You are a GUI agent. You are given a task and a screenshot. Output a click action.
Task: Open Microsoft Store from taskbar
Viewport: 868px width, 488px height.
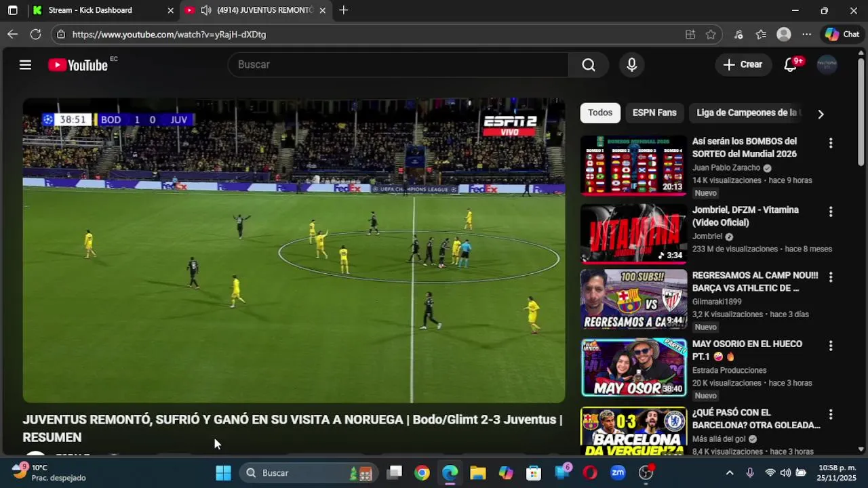tap(534, 472)
